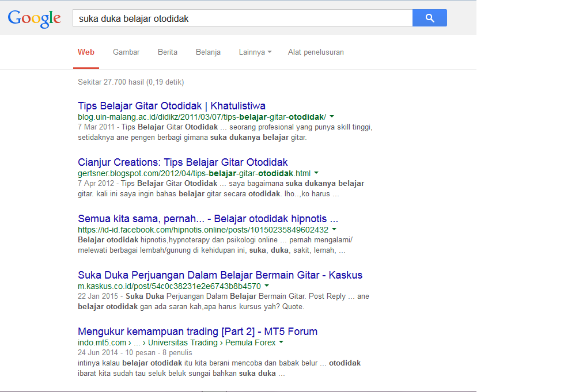Open 'Mengukur kemampuan trading [Part 2] - MT5 Forum' result
579x392 pixels.
coord(198,332)
